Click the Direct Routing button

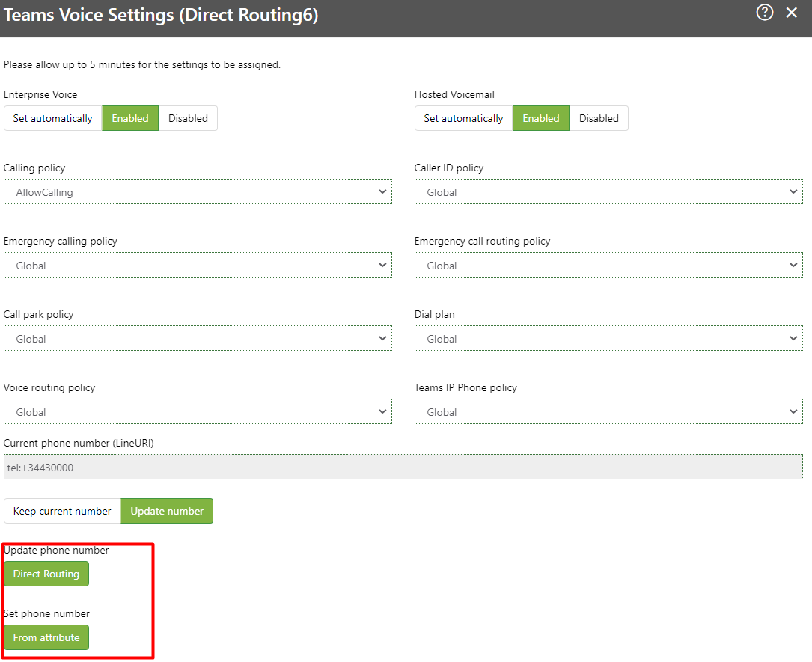46,574
